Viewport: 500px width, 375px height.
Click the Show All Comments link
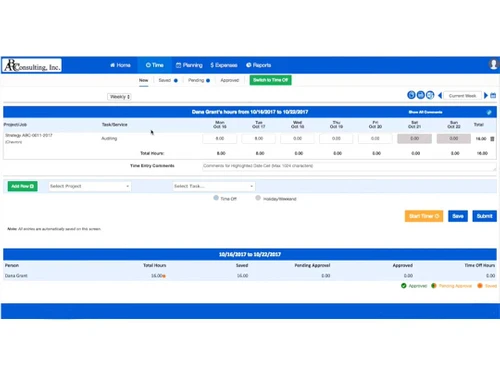tap(425, 112)
